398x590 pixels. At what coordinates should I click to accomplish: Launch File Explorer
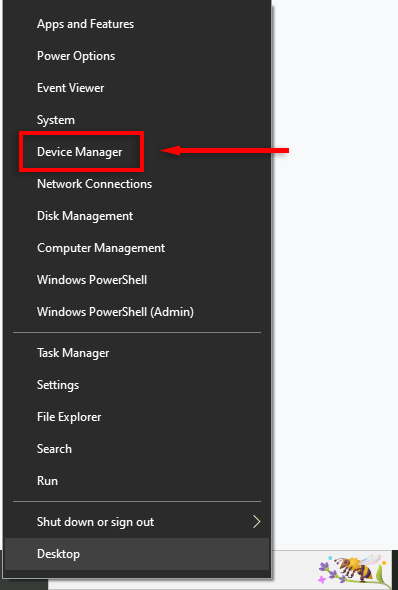137,417
